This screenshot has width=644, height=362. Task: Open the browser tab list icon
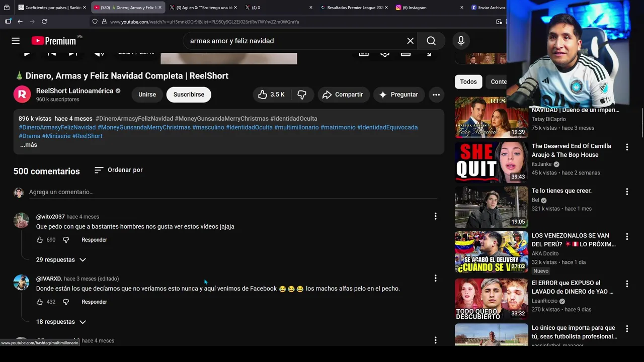pyautogui.click(x=7, y=8)
